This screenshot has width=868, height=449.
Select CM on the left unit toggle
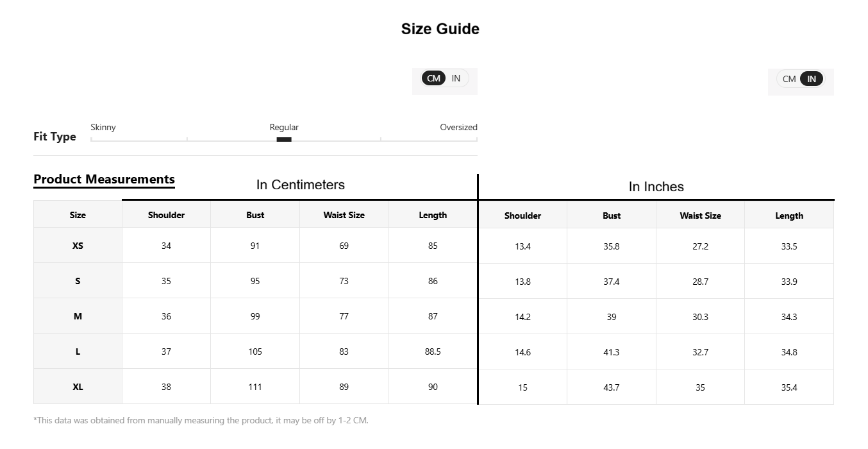click(434, 78)
